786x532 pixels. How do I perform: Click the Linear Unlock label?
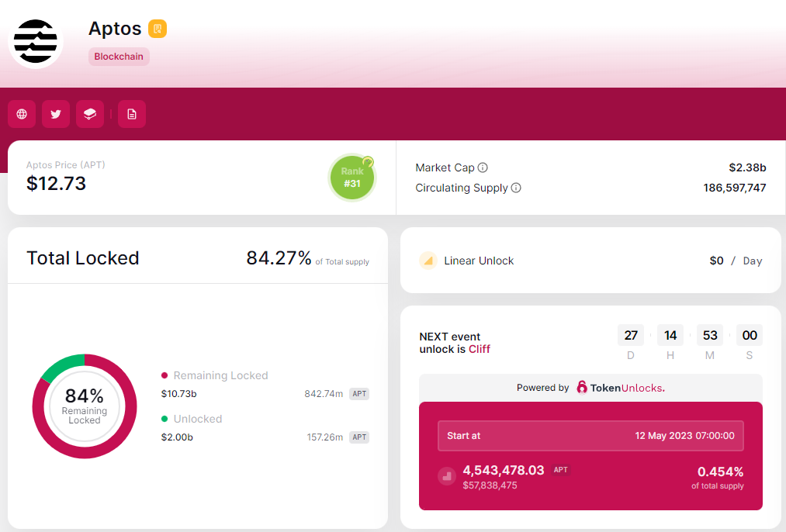coord(479,261)
